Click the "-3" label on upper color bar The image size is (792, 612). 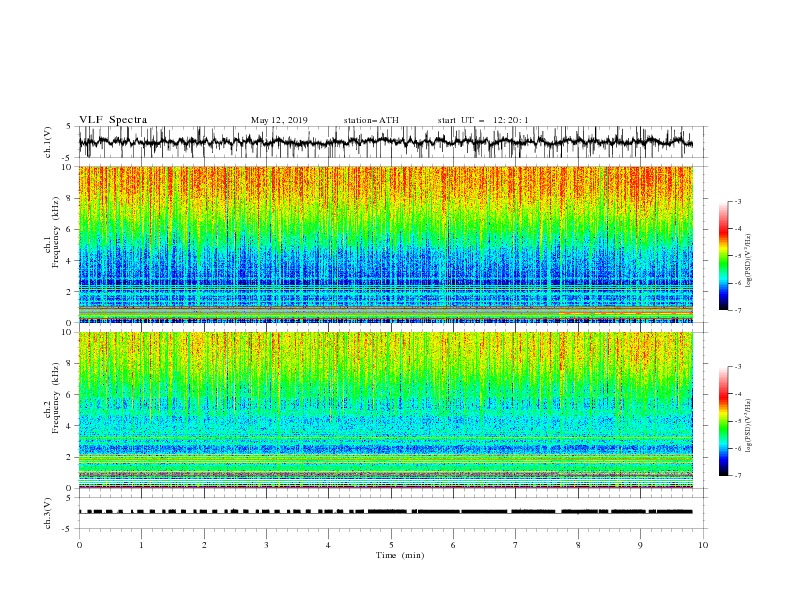coord(738,201)
